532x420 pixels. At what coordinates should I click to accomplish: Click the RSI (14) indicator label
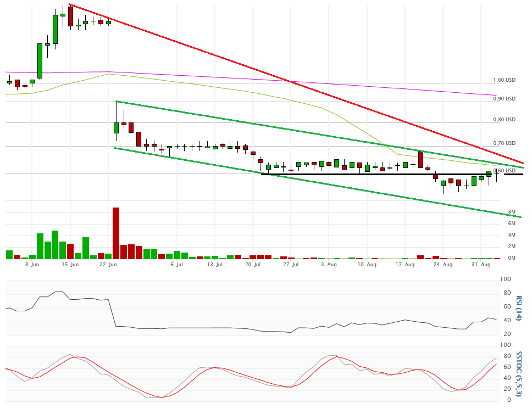pos(519,309)
